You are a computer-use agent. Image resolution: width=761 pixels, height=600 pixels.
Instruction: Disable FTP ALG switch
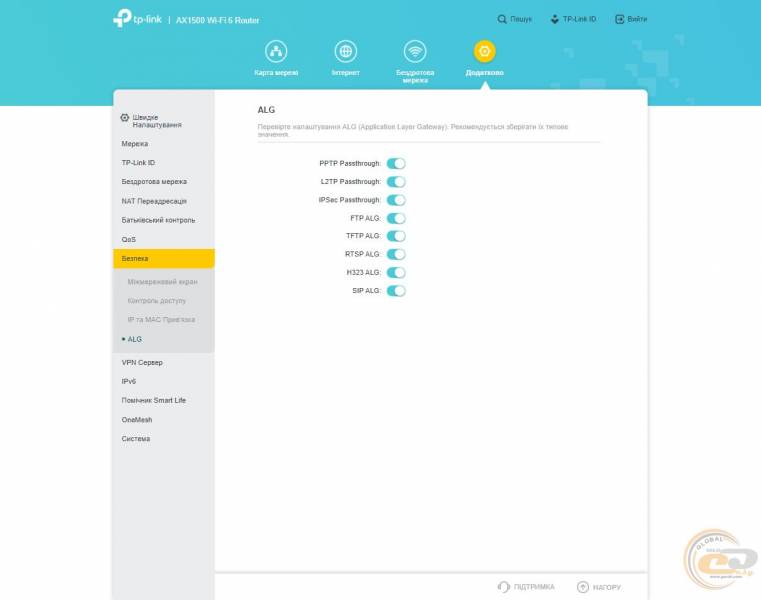coord(396,218)
